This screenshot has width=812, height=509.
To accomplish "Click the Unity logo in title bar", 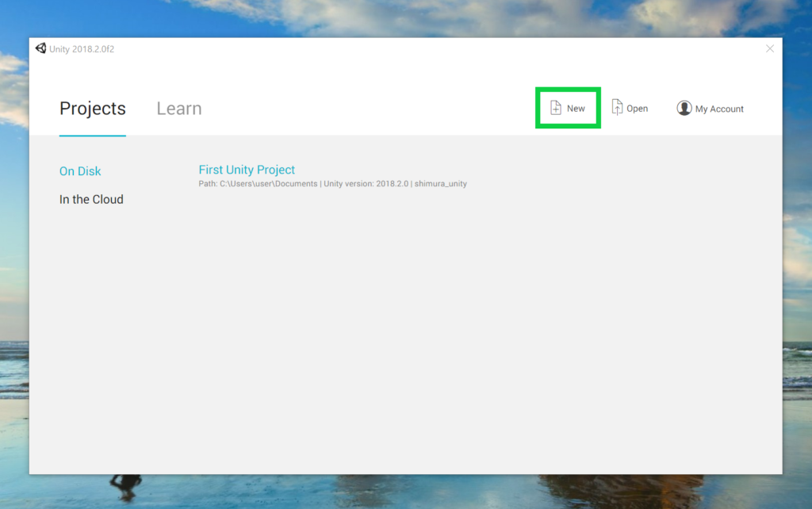I will [x=40, y=48].
